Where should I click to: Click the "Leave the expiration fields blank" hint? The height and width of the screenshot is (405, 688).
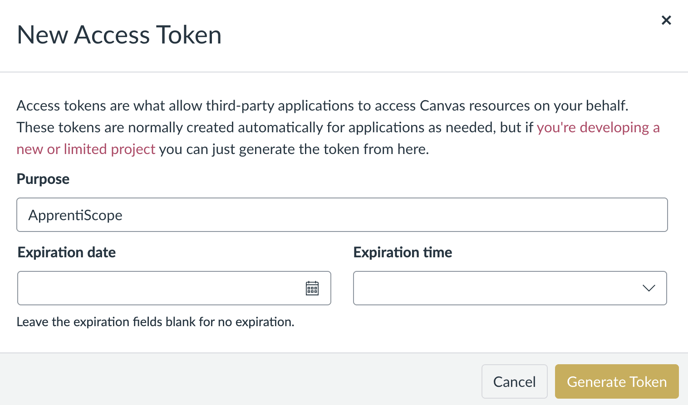click(x=155, y=322)
